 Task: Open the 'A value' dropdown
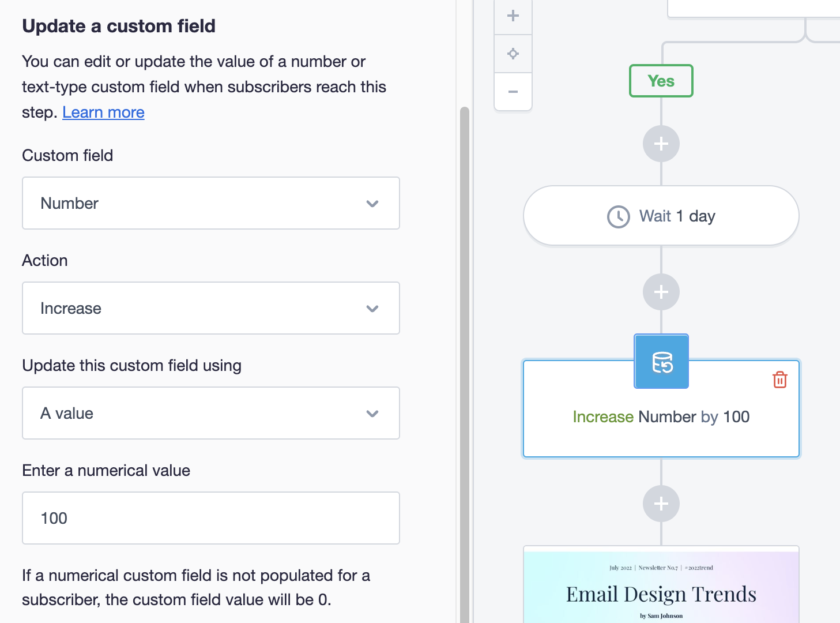coord(210,413)
